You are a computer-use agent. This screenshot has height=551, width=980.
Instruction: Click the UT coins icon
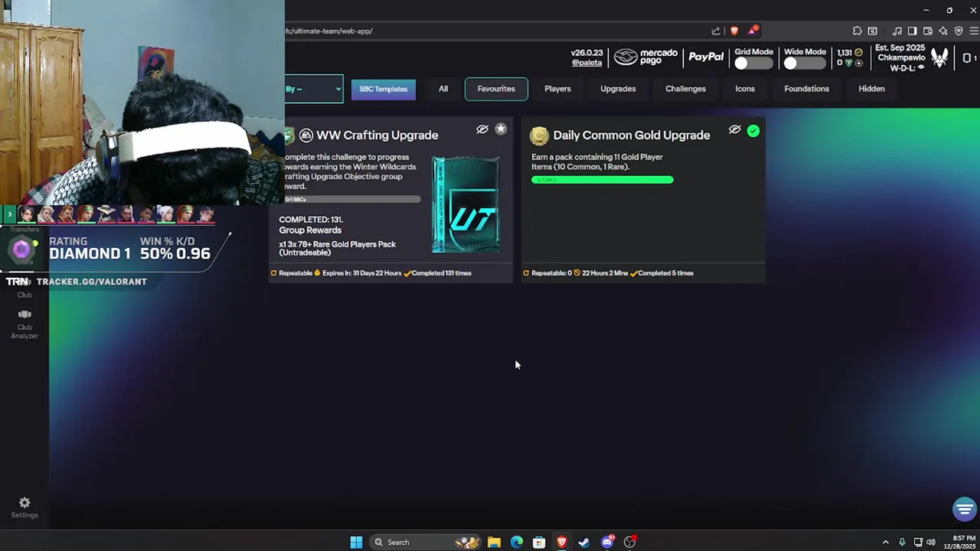pos(858,53)
